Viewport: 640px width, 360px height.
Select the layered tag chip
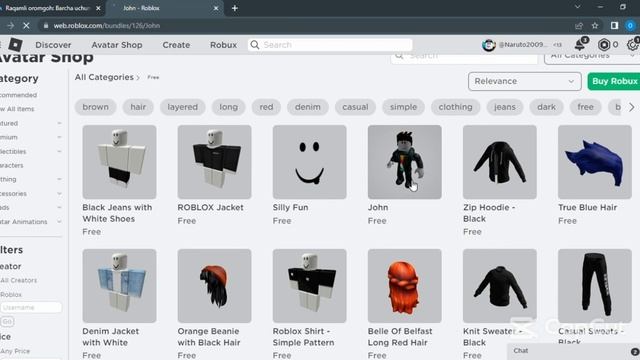point(182,107)
